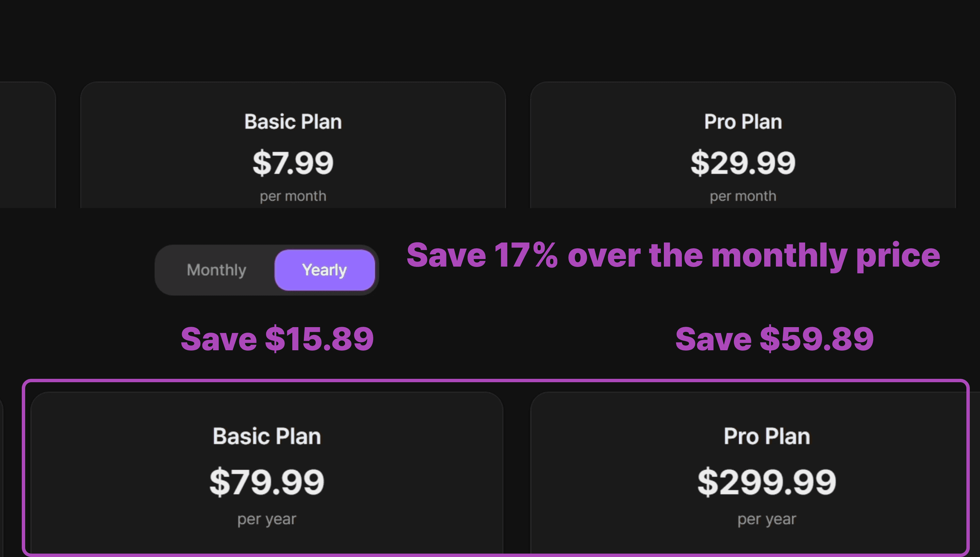
Task: Click 'per month' under the $7.99 price
Action: point(293,196)
